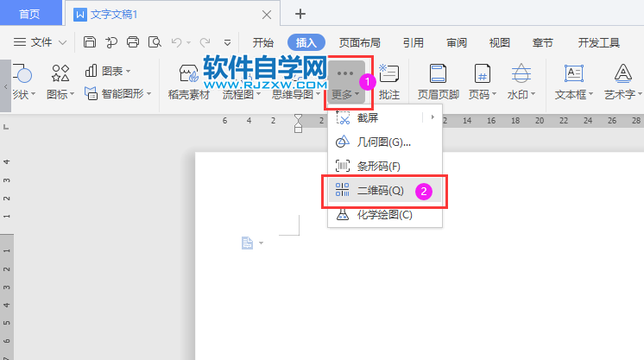
Task: Click the tab stop selector corner
Action: coord(6,128)
